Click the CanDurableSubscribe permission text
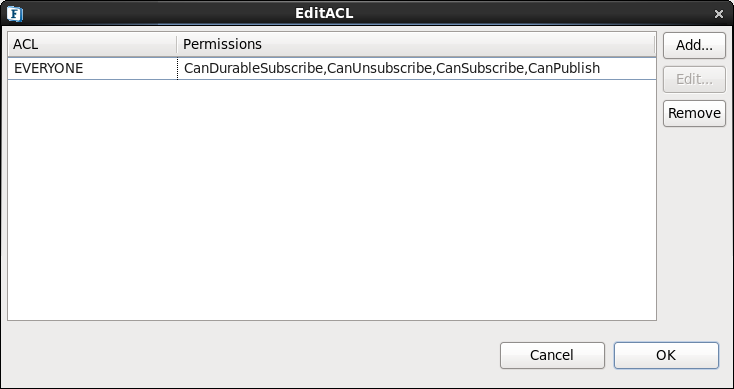The height and width of the screenshot is (389, 734). [x=254, y=68]
